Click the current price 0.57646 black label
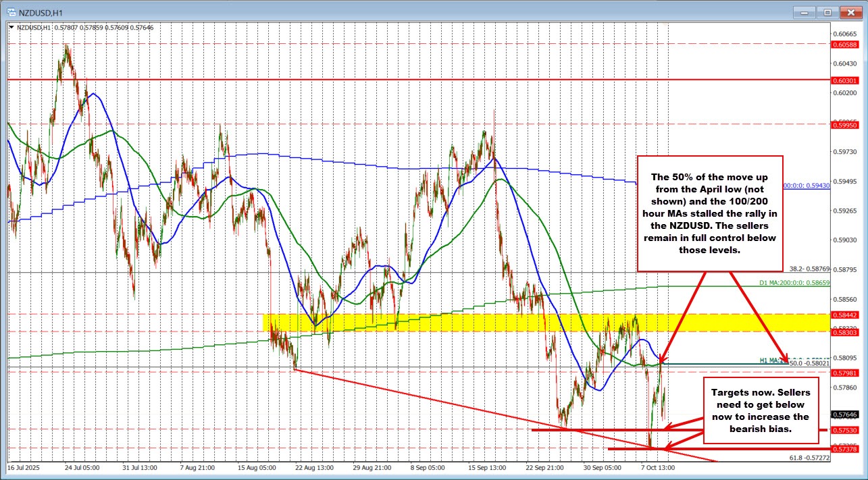The width and height of the screenshot is (868, 480). pyautogui.click(x=845, y=415)
